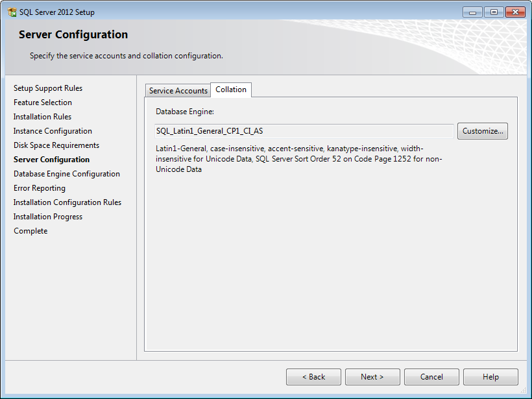Click Installation Progress in step list
The image size is (532, 399).
48,217
